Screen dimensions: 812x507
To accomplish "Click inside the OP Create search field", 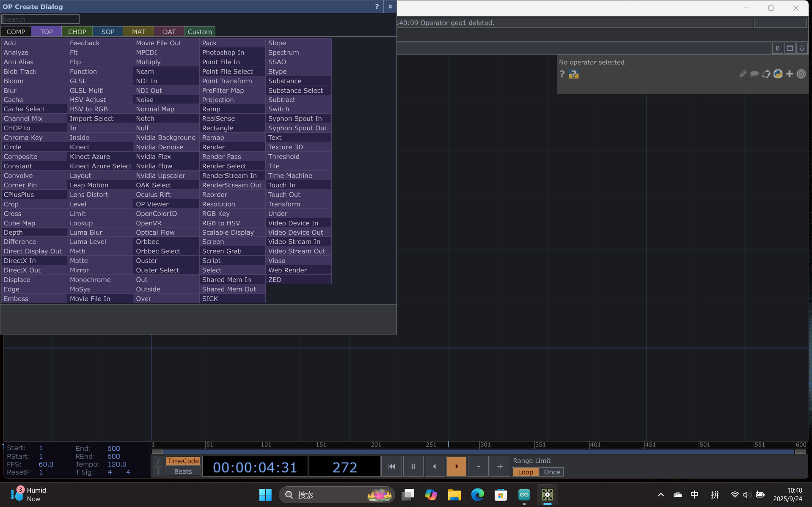I will click(40, 19).
